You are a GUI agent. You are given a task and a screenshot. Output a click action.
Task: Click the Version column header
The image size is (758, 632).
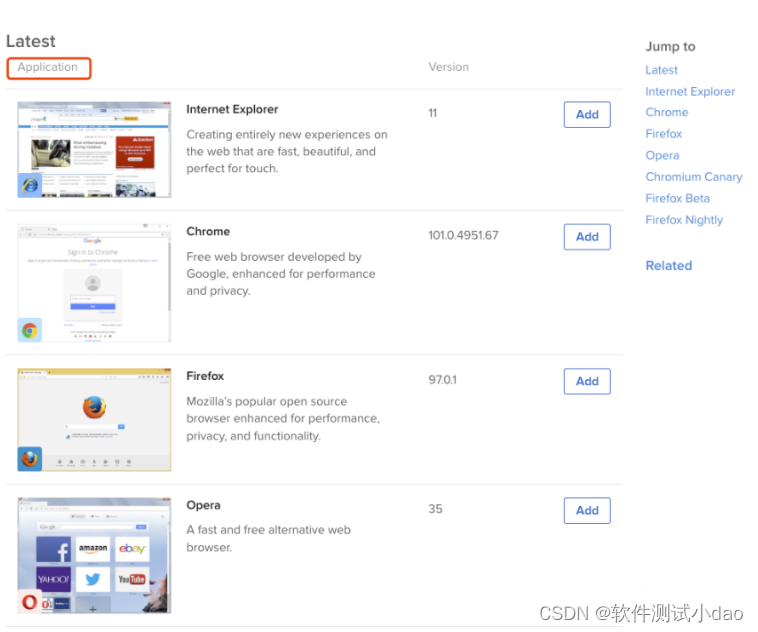coord(449,67)
